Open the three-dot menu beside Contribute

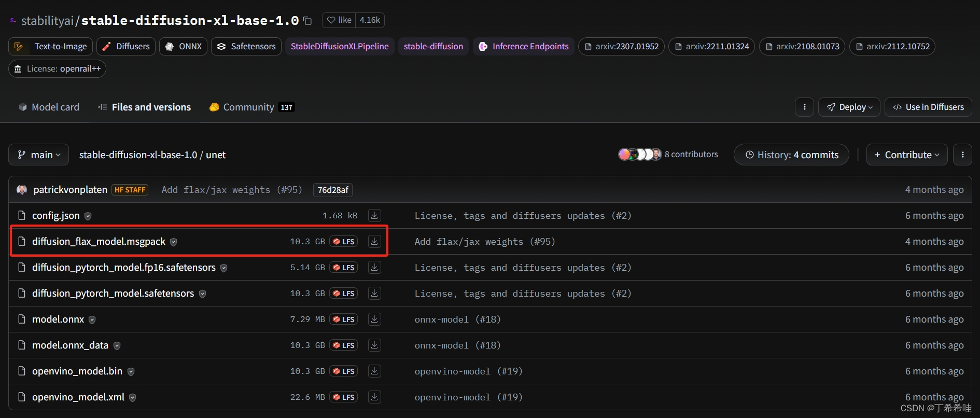pos(962,155)
